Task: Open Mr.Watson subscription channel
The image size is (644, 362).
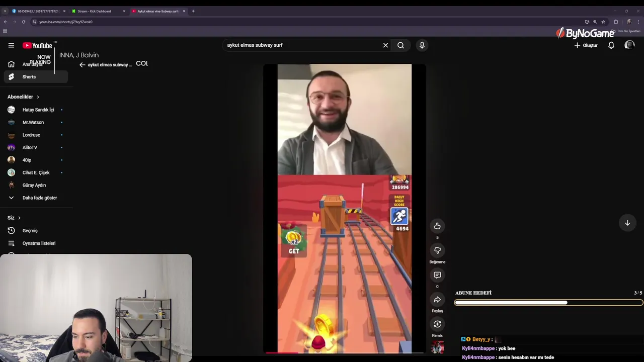Action: [x=36, y=122]
